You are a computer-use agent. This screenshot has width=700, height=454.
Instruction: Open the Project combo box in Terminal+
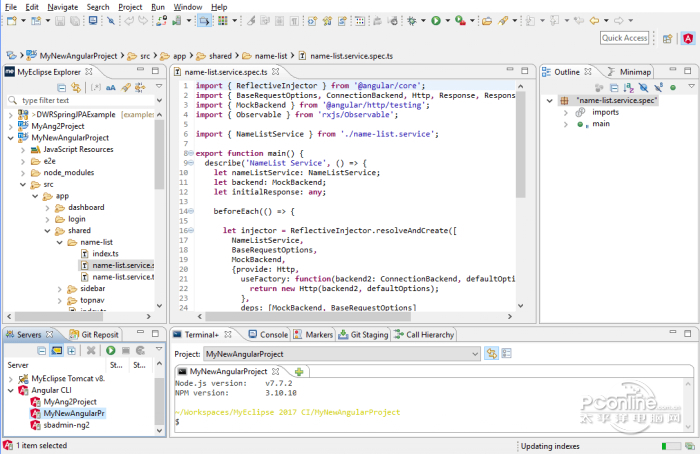click(339, 354)
